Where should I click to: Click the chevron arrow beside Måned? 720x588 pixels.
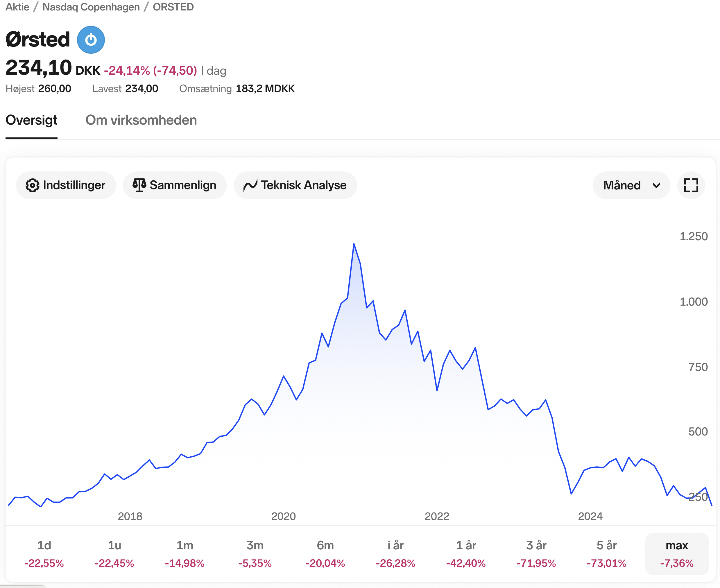(x=656, y=185)
